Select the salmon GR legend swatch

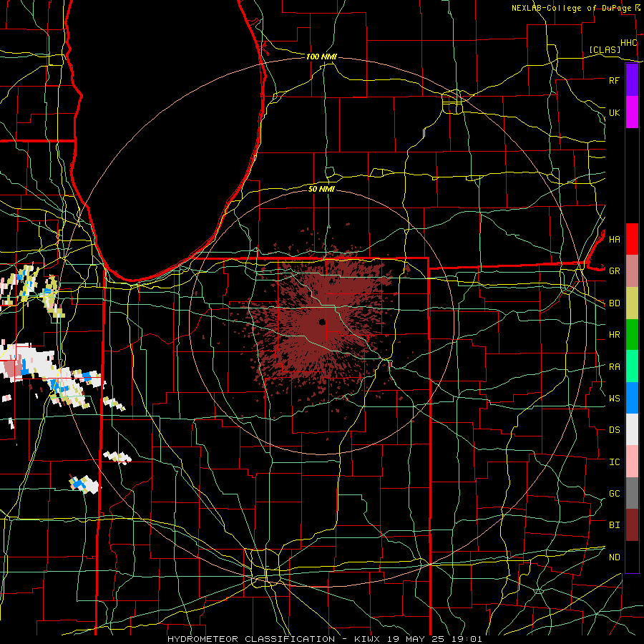[x=632, y=271]
